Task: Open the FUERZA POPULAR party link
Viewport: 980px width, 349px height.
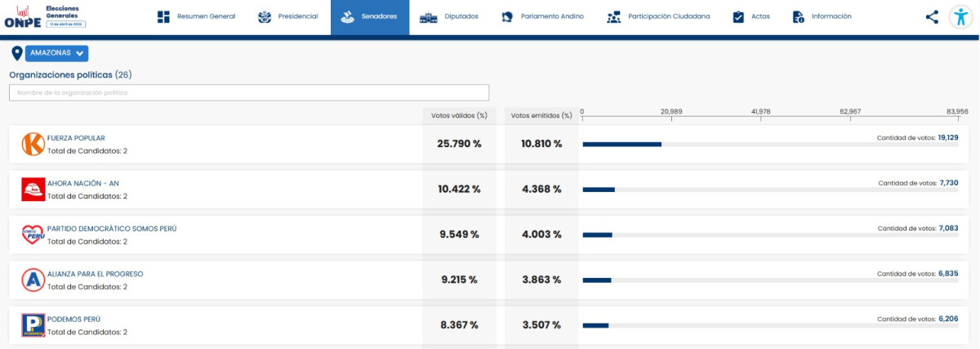Action: (76, 138)
